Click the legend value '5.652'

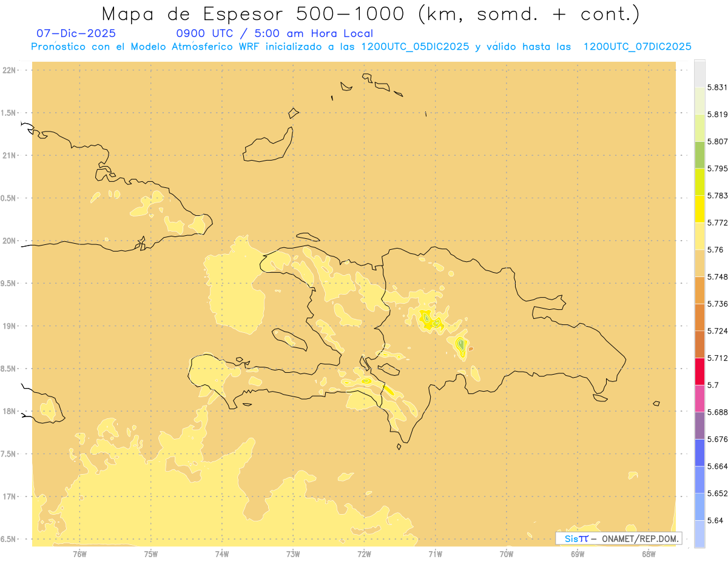coord(718,493)
